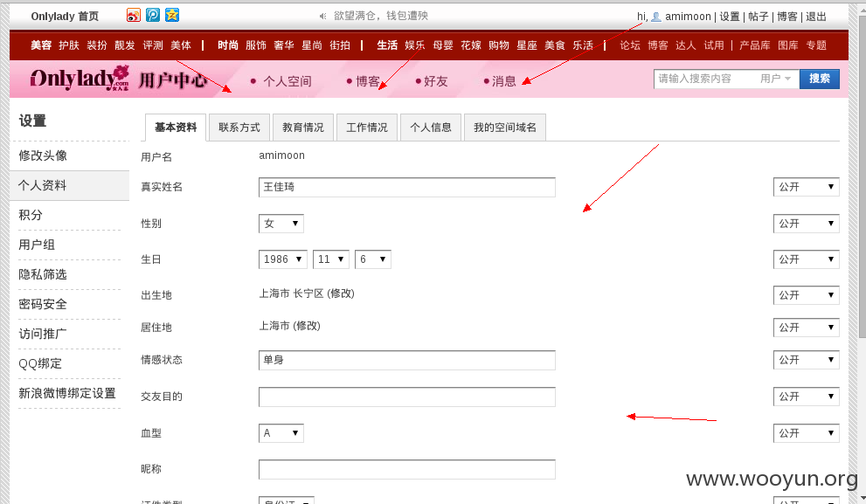The height and width of the screenshot is (504, 866).
Task: Open the privacy dropdown for 居住地 row
Action: (x=806, y=328)
